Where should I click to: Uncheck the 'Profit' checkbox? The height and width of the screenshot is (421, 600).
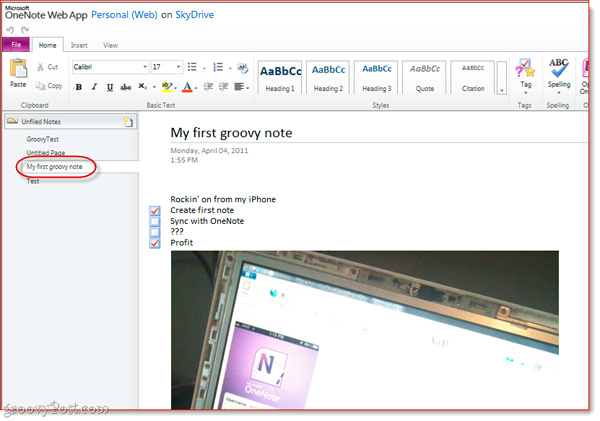[154, 243]
